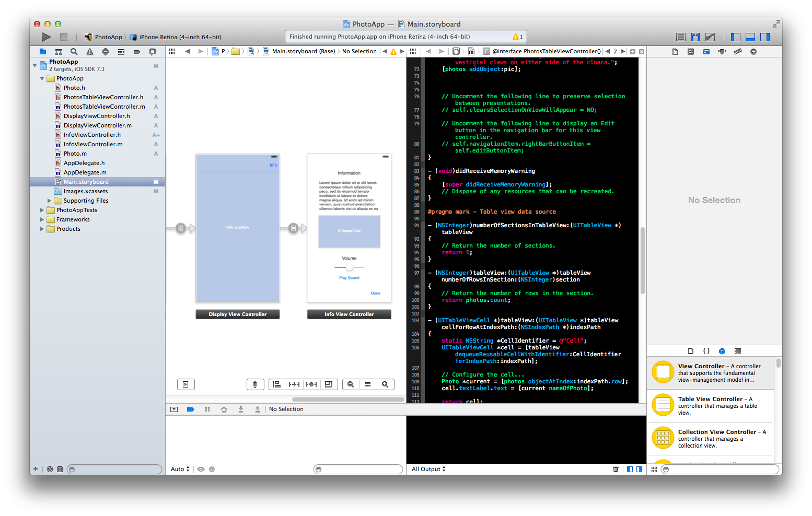Hide the debug area with disclosure button
The width and height of the screenshot is (812, 516).
[174, 409]
